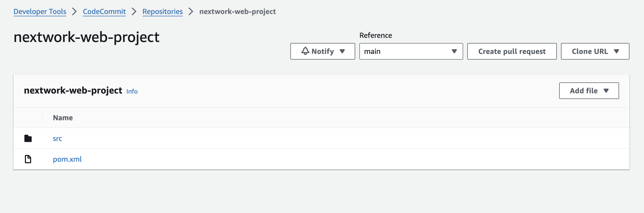The image size is (644, 213).
Task: Navigate to CodeCommit breadcrumb link
Action: tap(104, 11)
